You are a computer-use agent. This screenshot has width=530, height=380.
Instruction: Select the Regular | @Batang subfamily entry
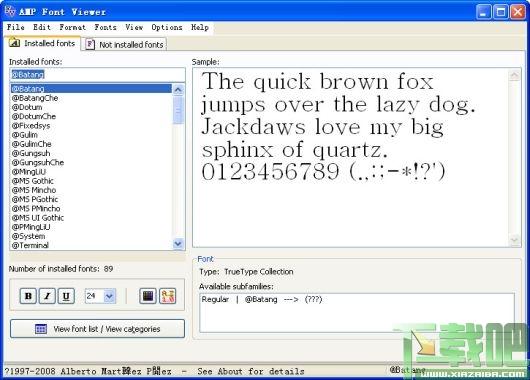coord(262,299)
